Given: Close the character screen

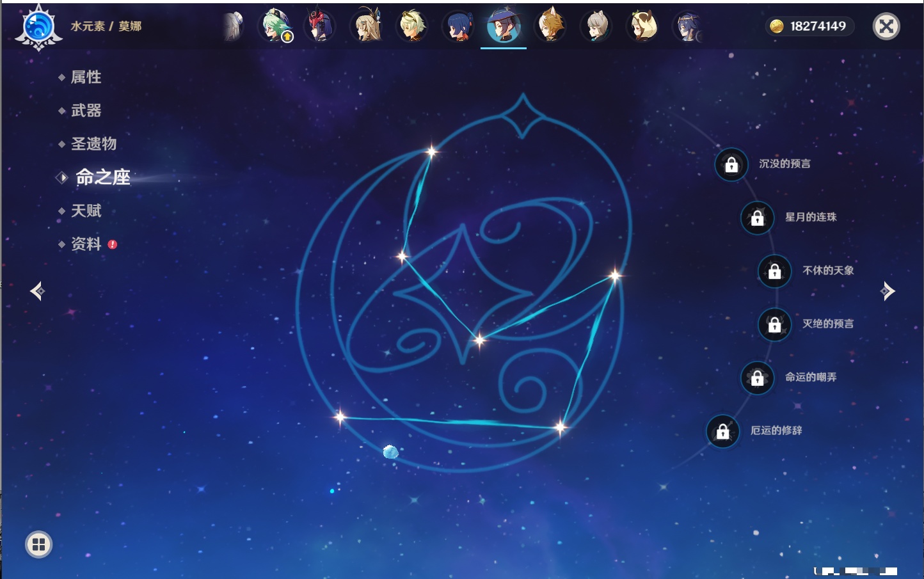Looking at the screenshot, I should click(886, 26).
